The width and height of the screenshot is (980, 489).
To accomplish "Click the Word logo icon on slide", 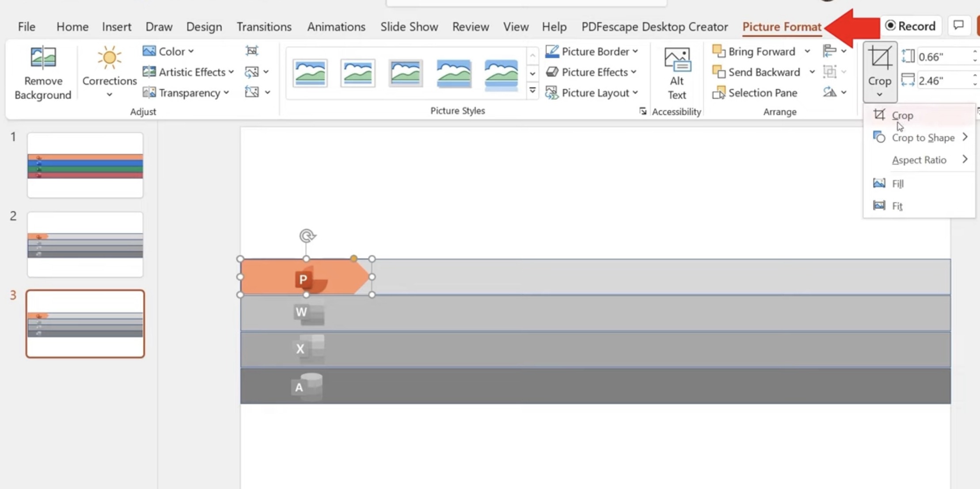I will [309, 313].
